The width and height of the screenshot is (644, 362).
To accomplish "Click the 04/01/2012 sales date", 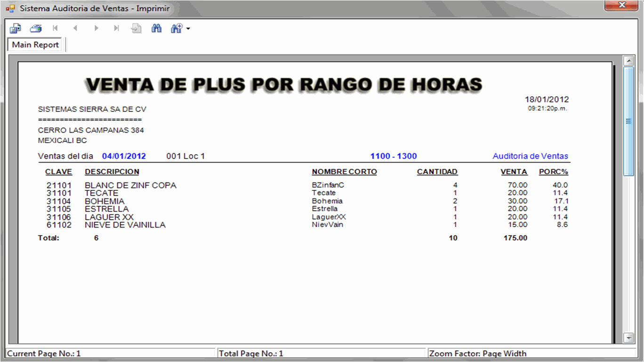I will (124, 156).
